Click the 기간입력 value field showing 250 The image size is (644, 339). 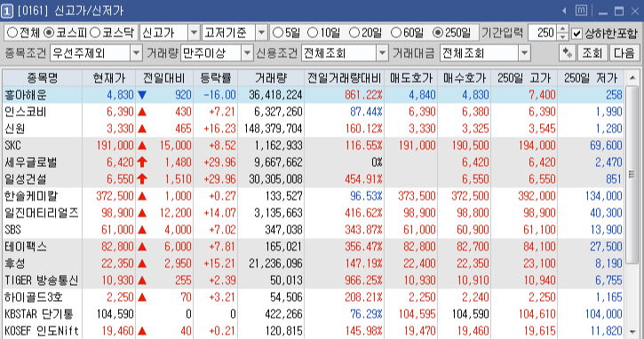543,33
